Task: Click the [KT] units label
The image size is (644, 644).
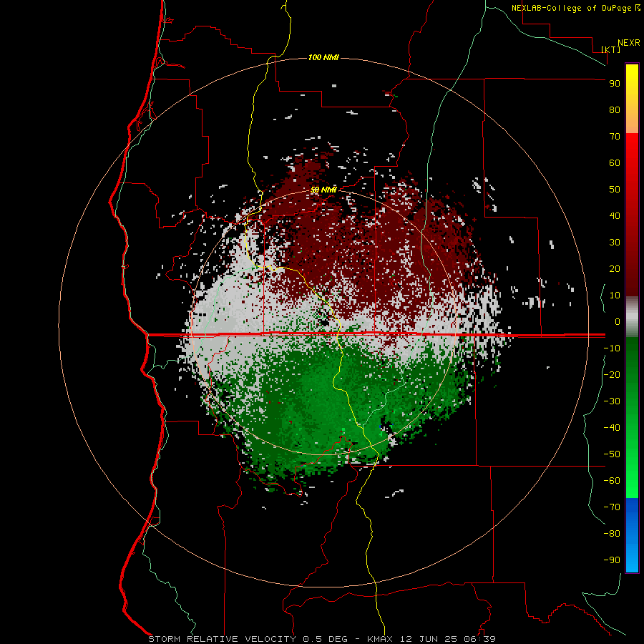Action: click(611, 49)
